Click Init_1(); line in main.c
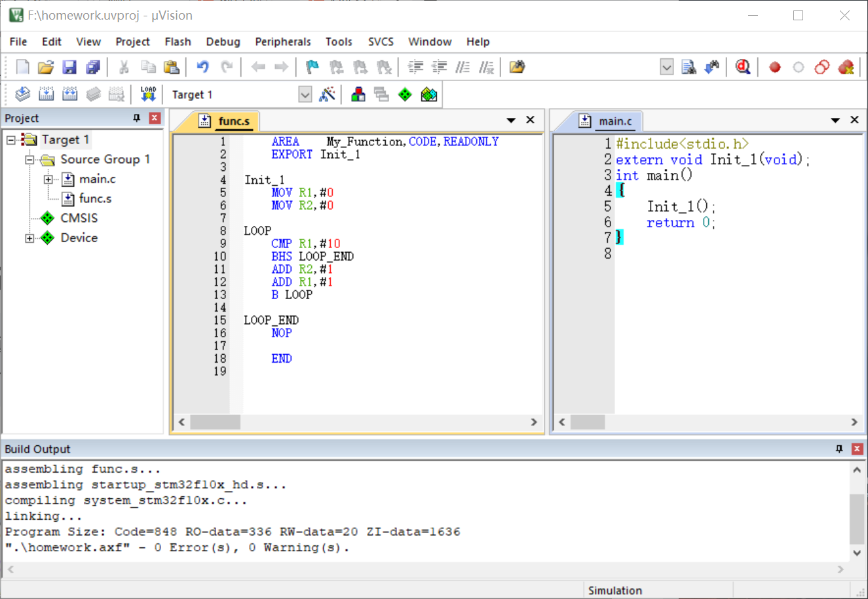The height and width of the screenshot is (599, 868). click(681, 207)
